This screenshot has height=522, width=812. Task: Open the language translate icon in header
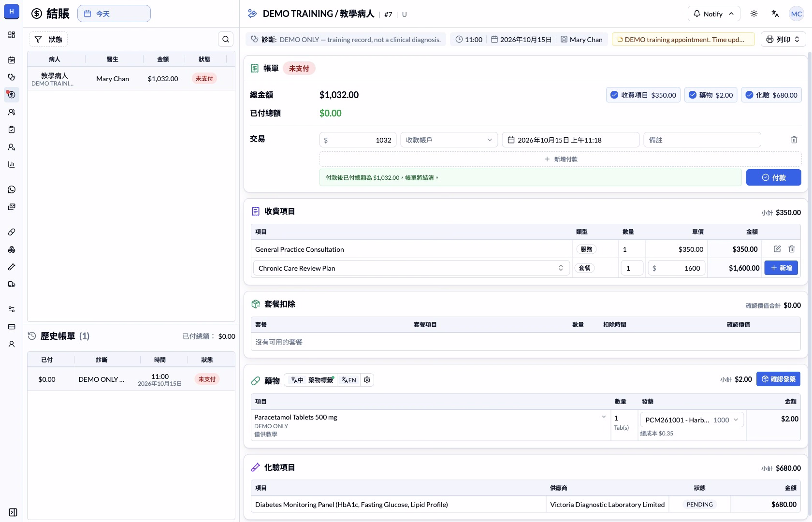tap(775, 14)
